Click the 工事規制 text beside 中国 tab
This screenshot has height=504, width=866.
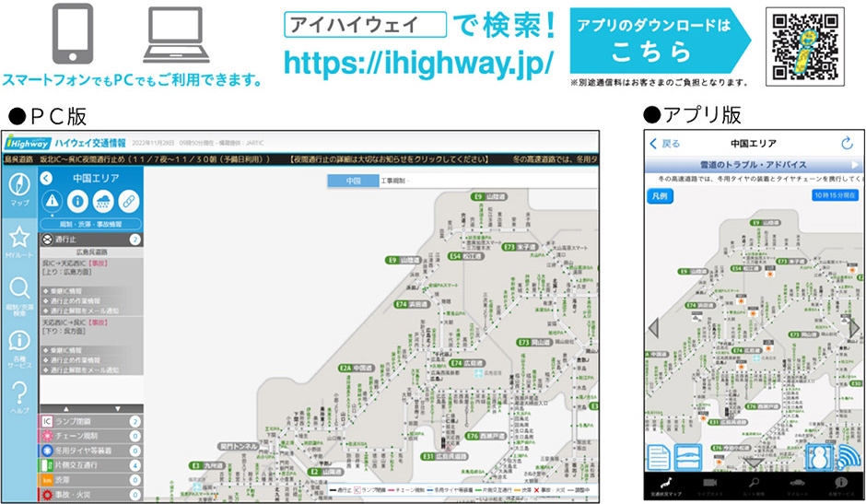(x=393, y=181)
